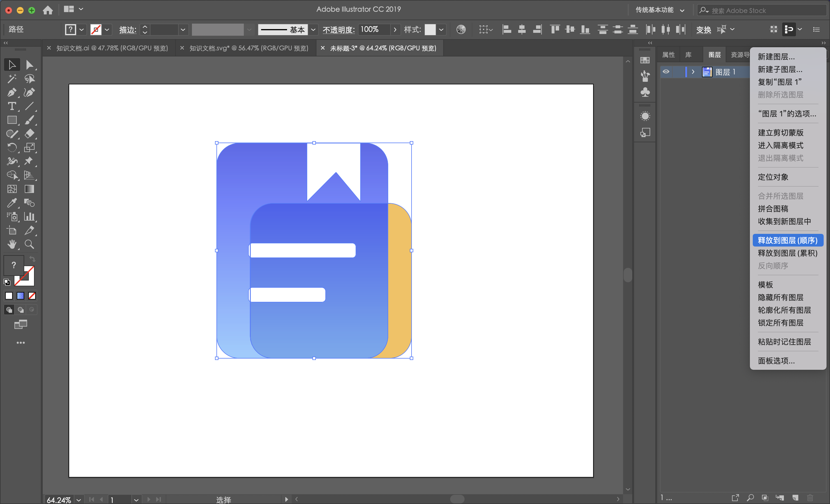830x504 pixels.
Task: Click the Gradient mode swatch
Action: pyautogui.click(x=20, y=296)
